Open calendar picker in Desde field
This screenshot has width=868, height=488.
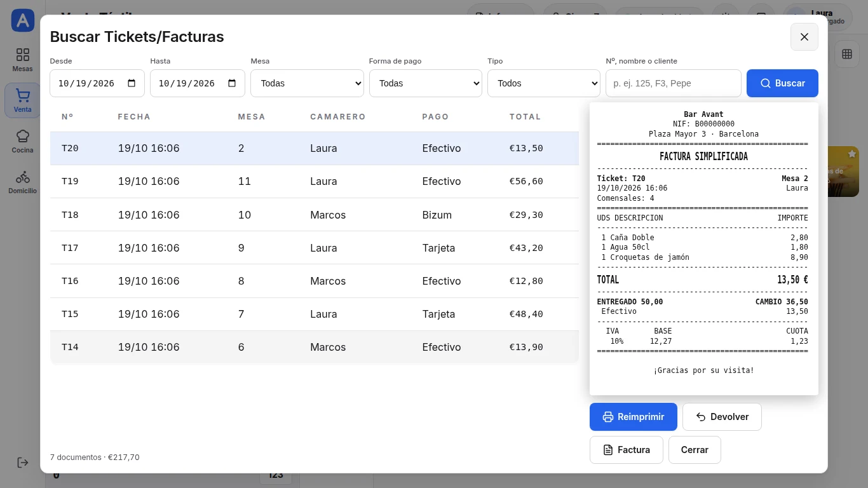(132, 83)
